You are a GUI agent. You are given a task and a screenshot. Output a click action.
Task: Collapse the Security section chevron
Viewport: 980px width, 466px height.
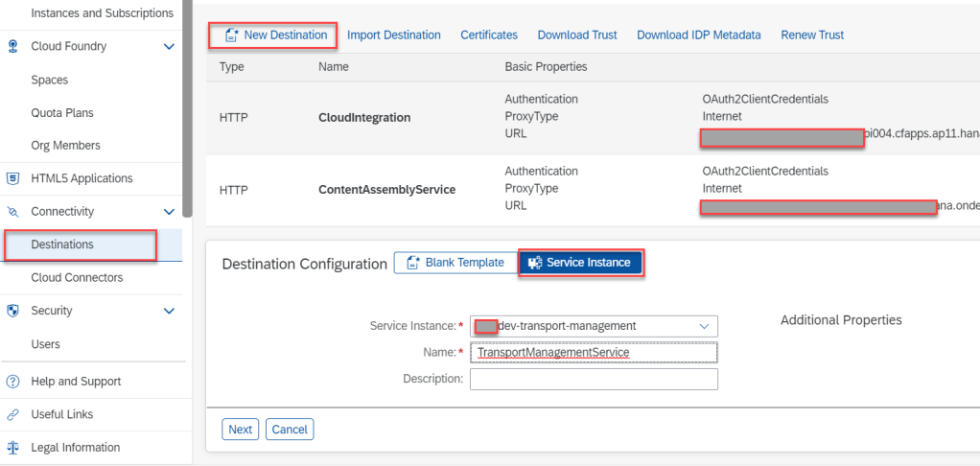(x=169, y=311)
